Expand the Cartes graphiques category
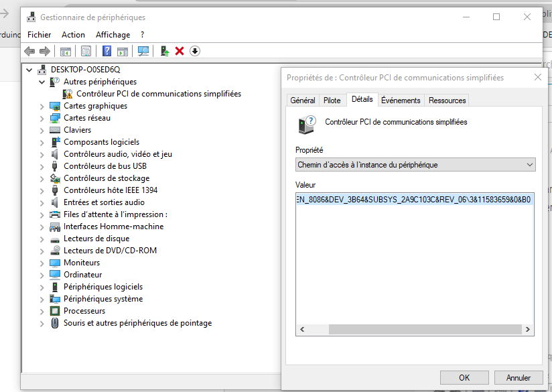Image resolution: width=552 pixels, height=392 pixels. click(42, 106)
